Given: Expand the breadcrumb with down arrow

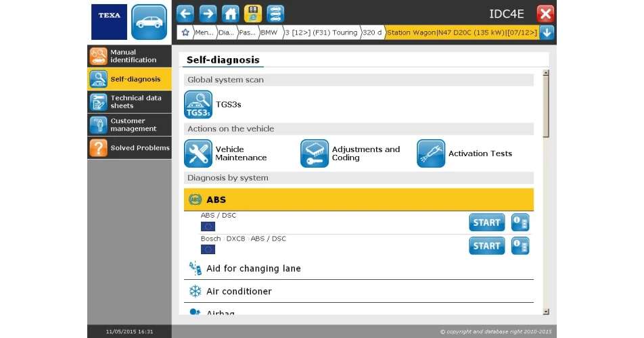Looking at the screenshot, I should pos(547,32).
